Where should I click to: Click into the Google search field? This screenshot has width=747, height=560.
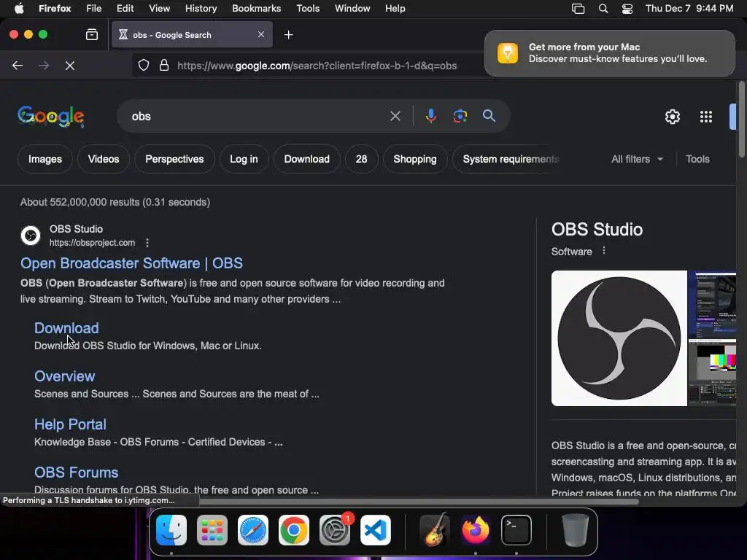coord(258,116)
